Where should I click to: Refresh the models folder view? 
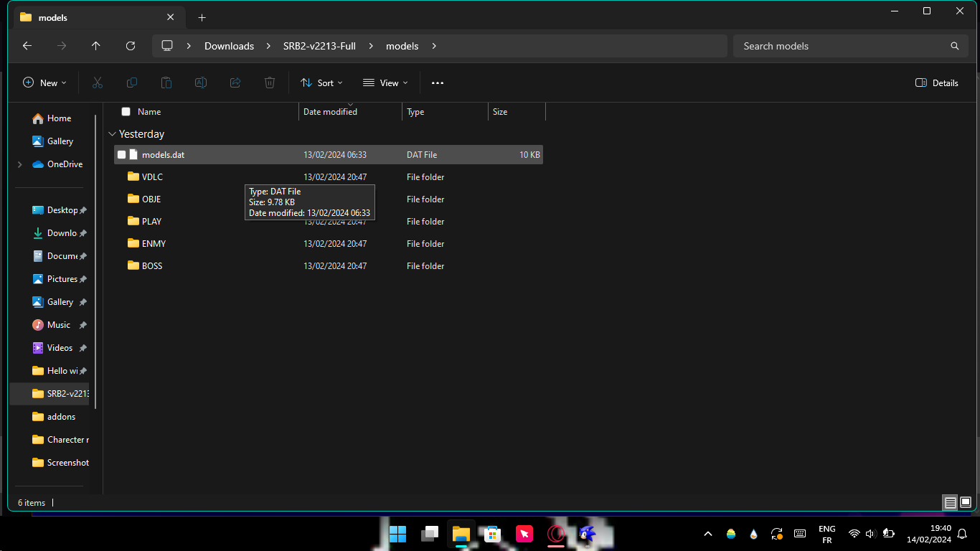(x=131, y=46)
